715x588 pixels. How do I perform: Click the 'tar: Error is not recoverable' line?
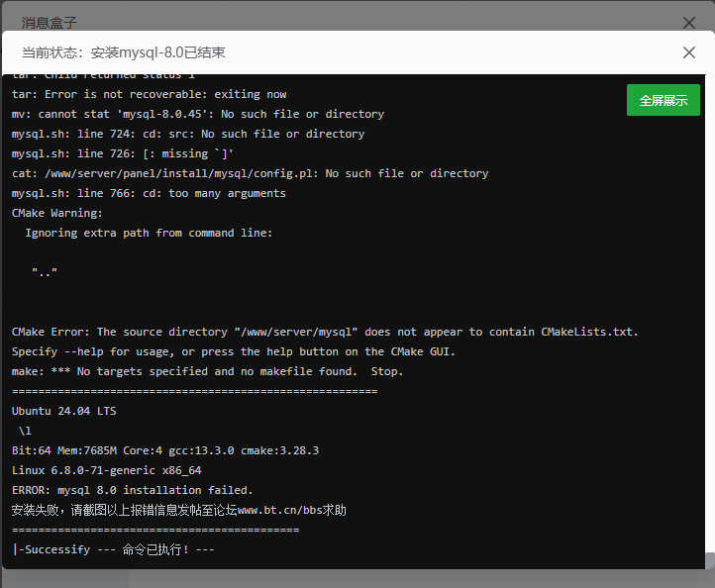[149, 94]
